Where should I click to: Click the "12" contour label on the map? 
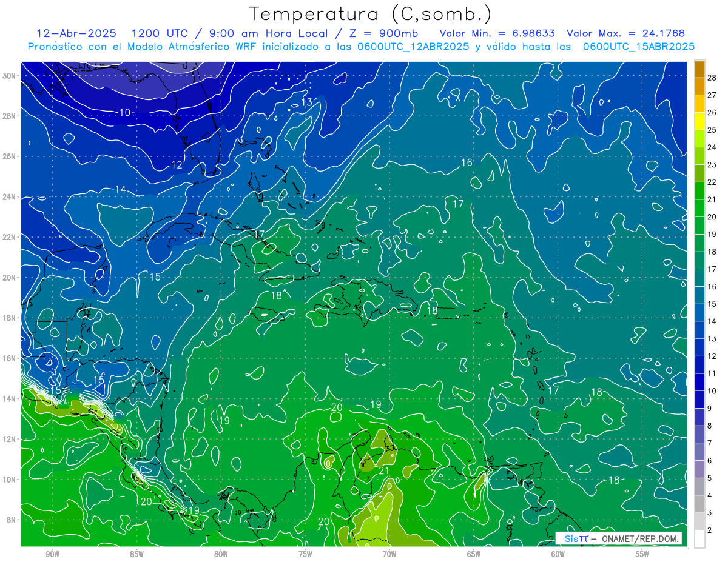(x=177, y=164)
